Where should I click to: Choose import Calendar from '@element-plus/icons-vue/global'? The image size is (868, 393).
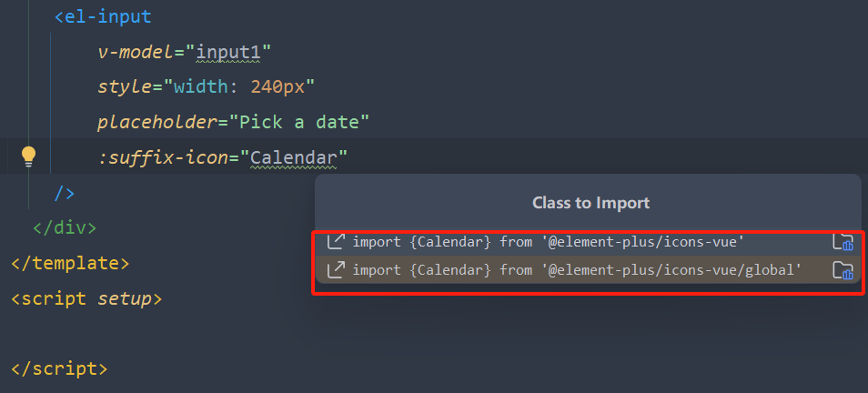tap(588, 269)
